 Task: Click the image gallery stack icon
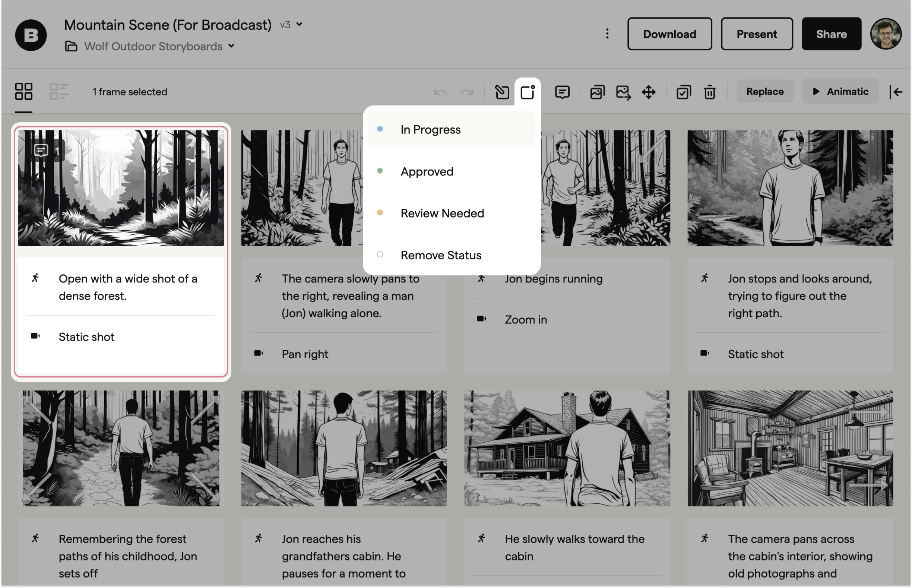coord(597,92)
